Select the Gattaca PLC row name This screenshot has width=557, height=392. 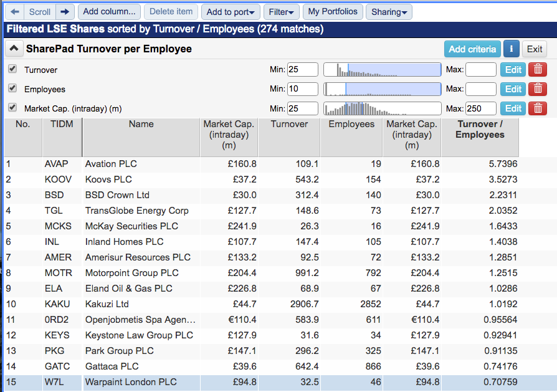pos(112,366)
